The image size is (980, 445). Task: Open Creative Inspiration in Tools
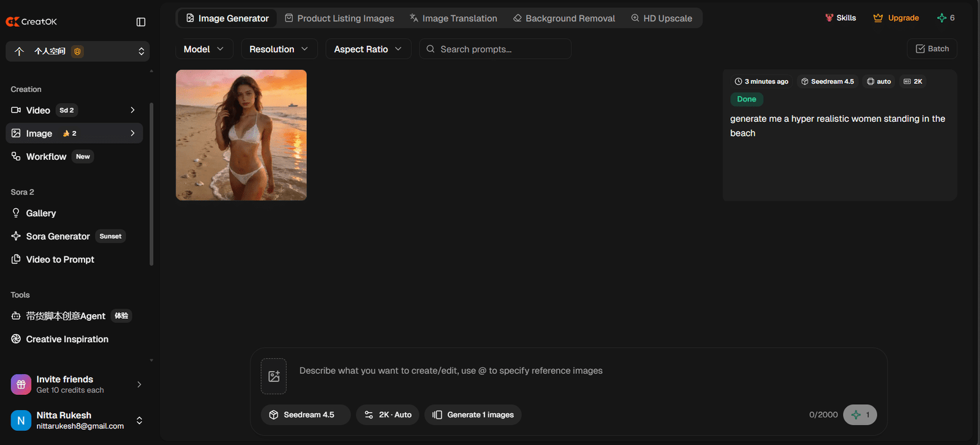(x=67, y=339)
